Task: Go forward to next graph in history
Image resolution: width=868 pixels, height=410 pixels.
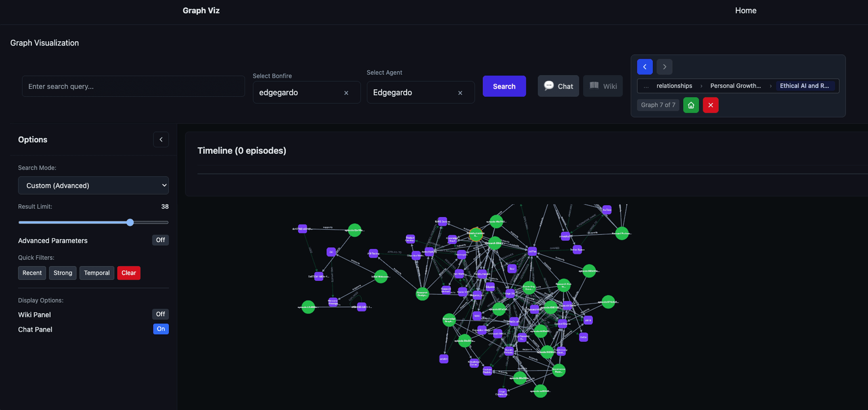Action: 664,67
